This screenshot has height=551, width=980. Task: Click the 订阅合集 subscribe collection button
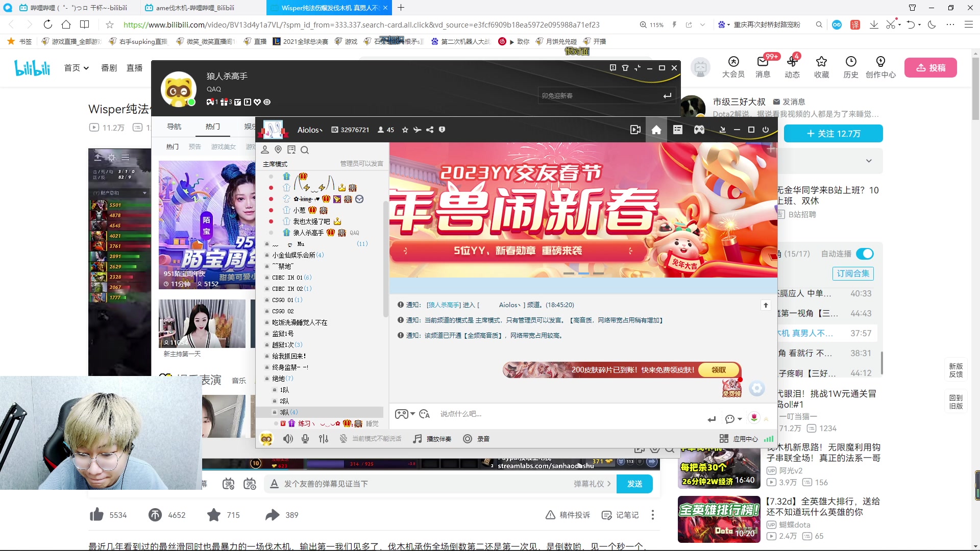point(853,273)
